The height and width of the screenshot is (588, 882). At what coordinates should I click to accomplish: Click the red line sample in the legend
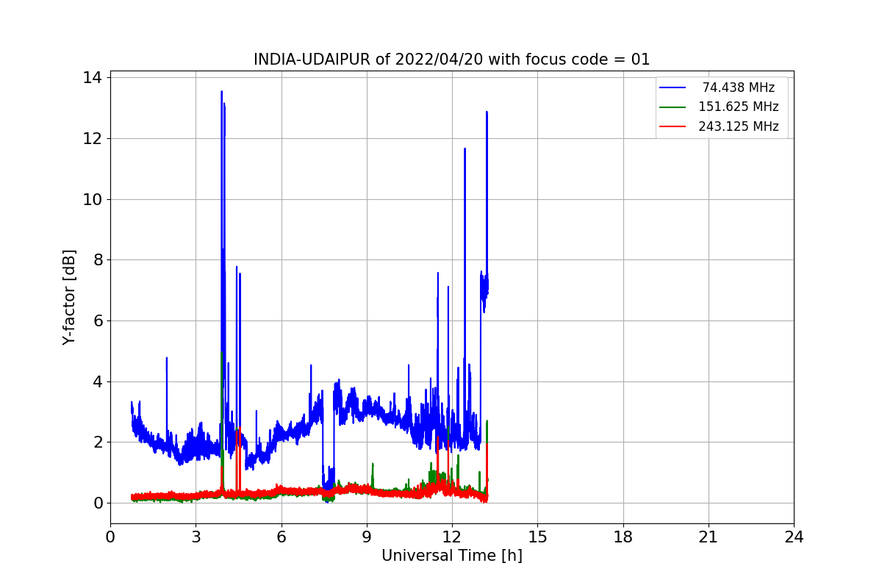pos(673,126)
